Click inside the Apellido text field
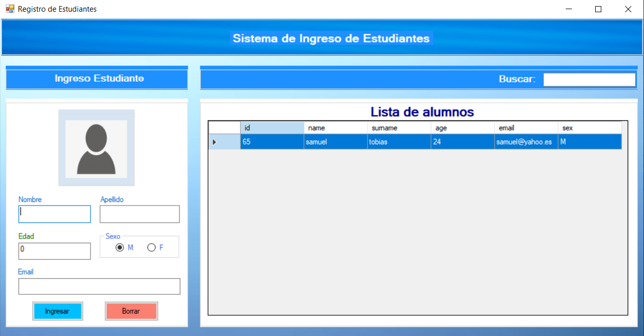 click(x=139, y=214)
